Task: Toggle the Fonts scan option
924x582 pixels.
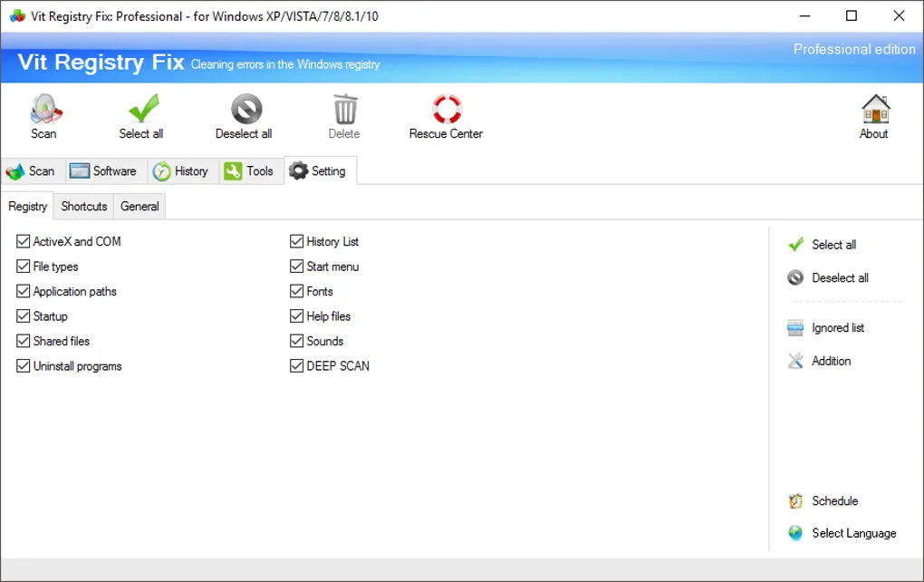Action: tap(296, 291)
